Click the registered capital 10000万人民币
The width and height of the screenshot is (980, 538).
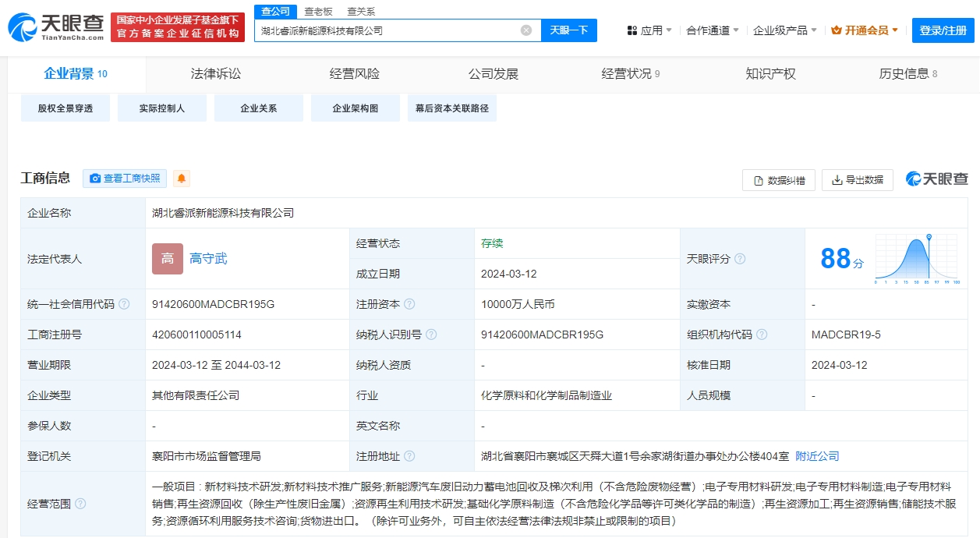(518, 304)
